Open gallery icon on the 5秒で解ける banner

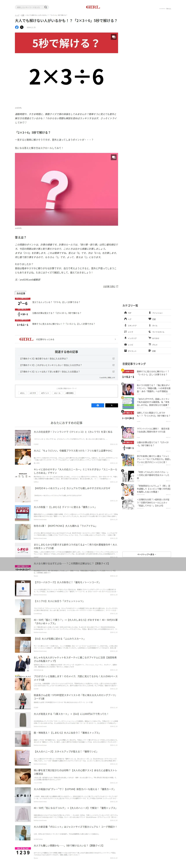click(x=114, y=37)
